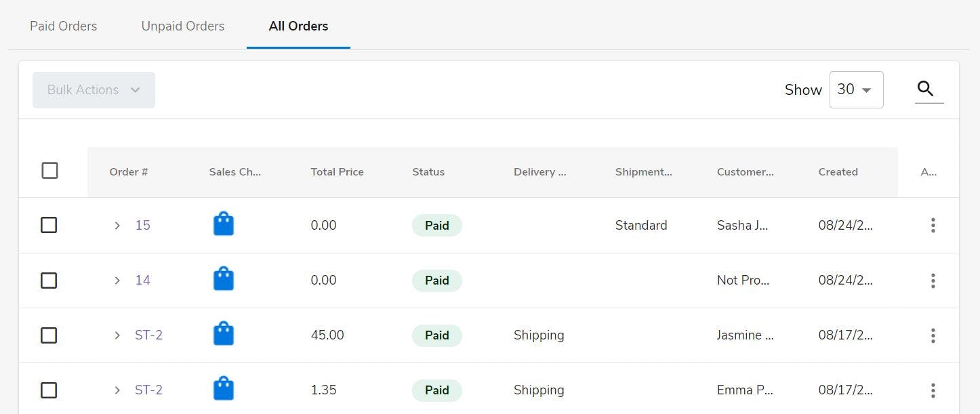
Task: Tick the select-all checkbox in the table header
Action: [x=49, y=171]
